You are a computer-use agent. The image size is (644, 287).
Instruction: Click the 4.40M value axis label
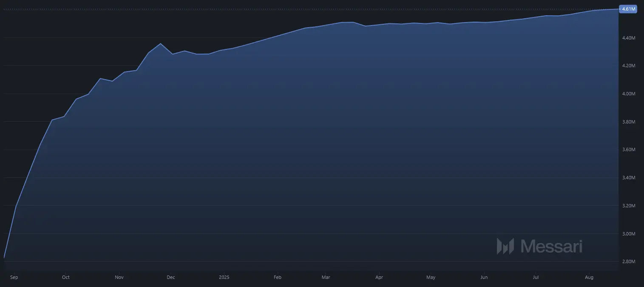coord(628,38)
